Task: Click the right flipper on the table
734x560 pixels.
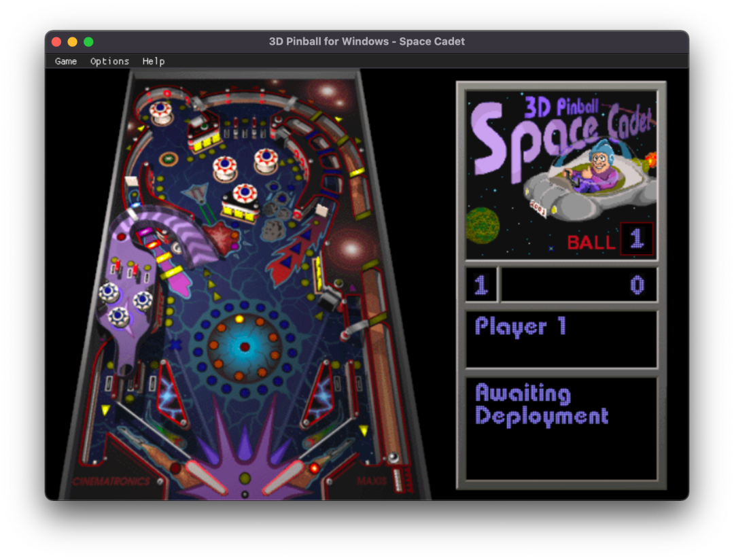Action: [x=286, y=477]
